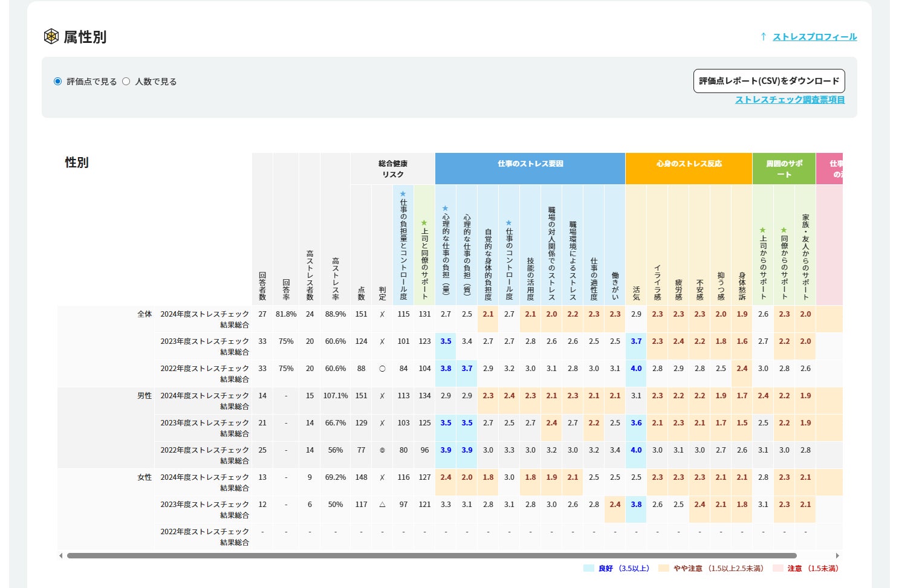Click the 良好 light blue legend swatch
This screenshot has height=588, width=899.
pos(589,568)
